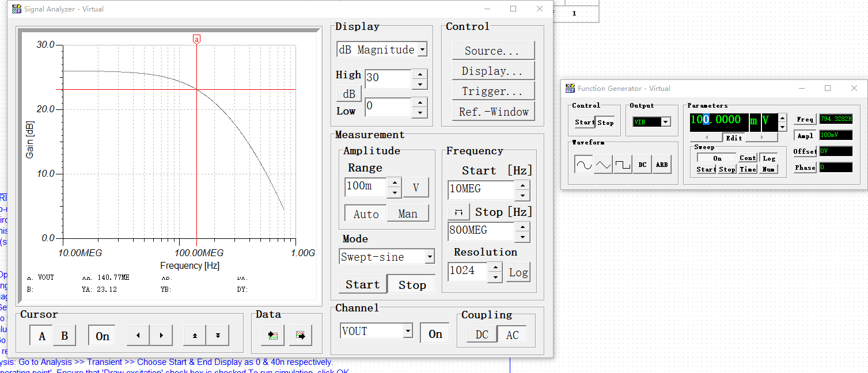Open the dB Magnitude display dropdown
This screenshot has height=373, width=868.
click(422, 50)
